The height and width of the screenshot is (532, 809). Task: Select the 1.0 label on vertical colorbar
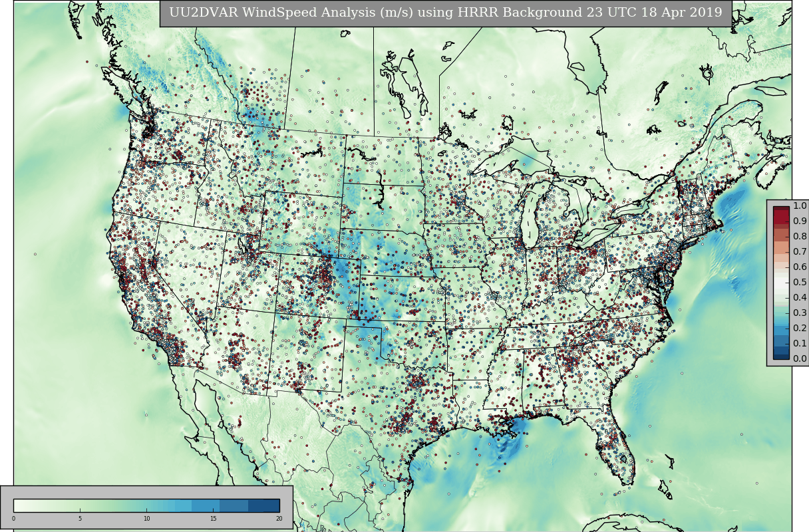(800, 206)
